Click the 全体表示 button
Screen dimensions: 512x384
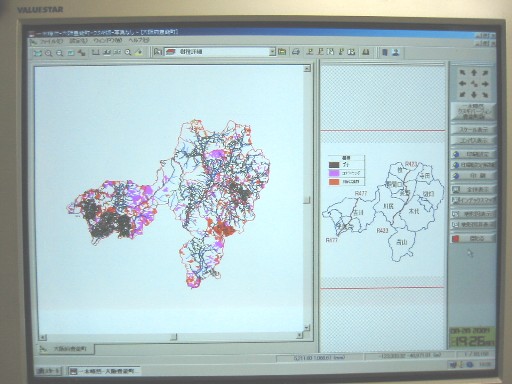pos(473,189)
